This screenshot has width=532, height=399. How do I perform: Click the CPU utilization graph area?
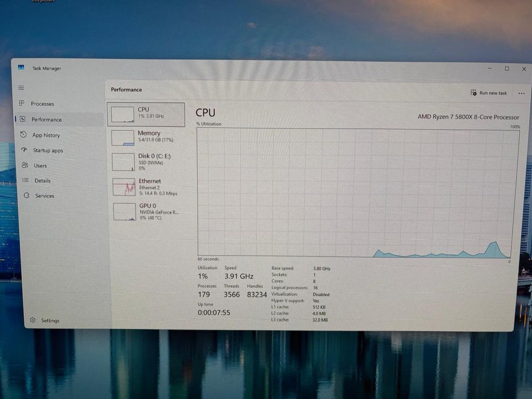click(x=358, y=193)
